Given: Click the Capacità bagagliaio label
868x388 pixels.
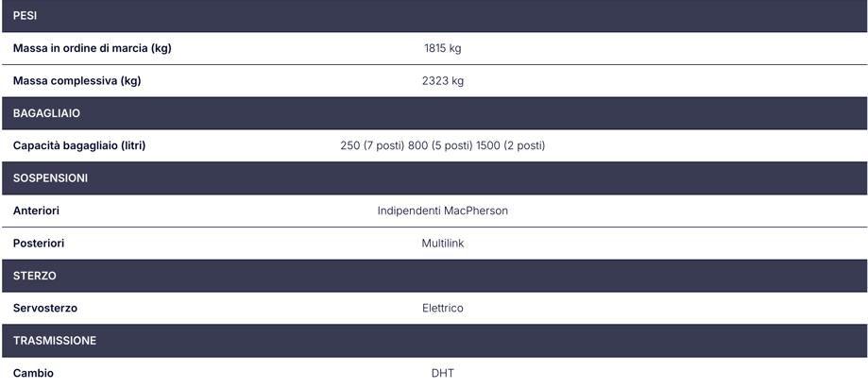Looking at the screenshot, I should pos(79,145).
